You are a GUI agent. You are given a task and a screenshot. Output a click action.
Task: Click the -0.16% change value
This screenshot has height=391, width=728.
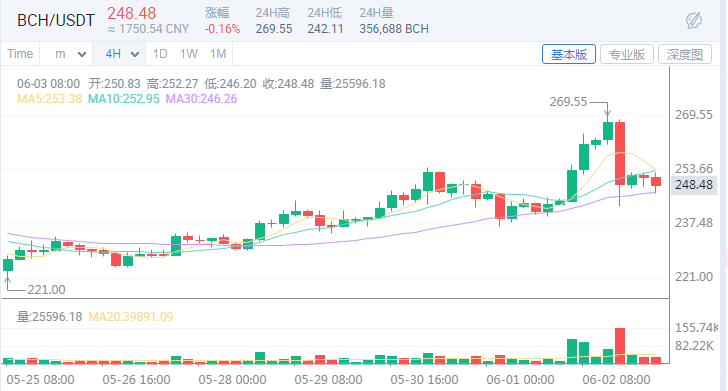click(x=222, y=29)
